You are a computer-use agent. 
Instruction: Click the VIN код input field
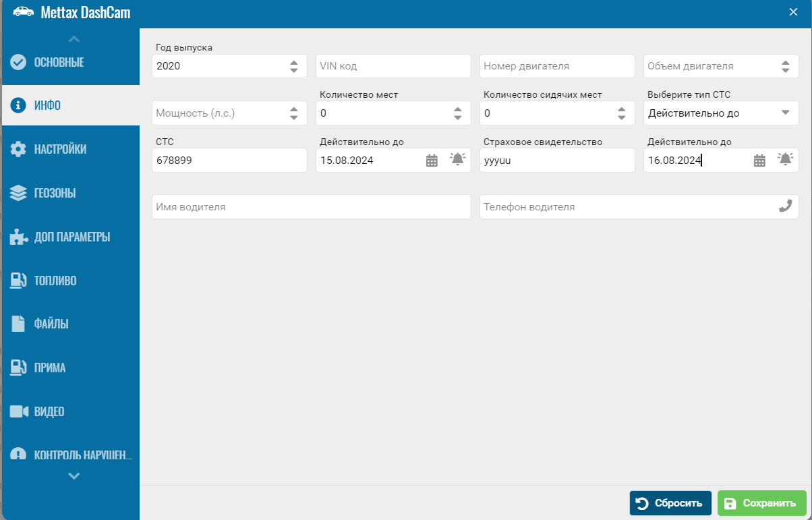pos(393,66)
